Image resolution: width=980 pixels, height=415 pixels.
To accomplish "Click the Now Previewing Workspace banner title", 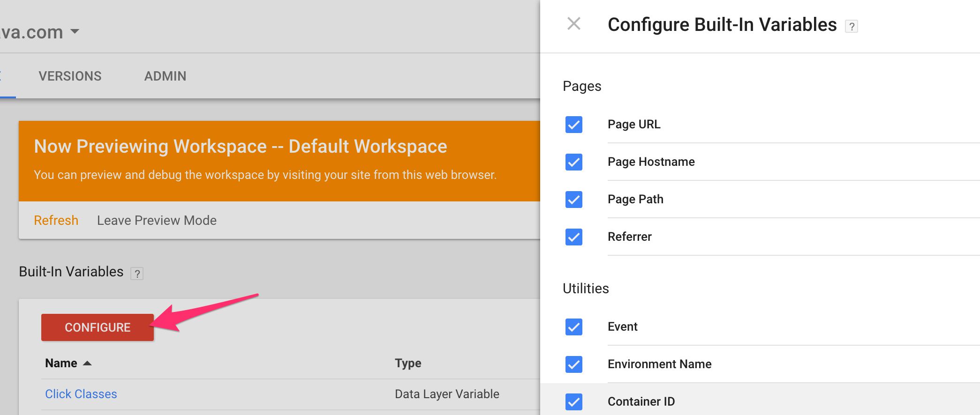I will click(x=241, y=147).
